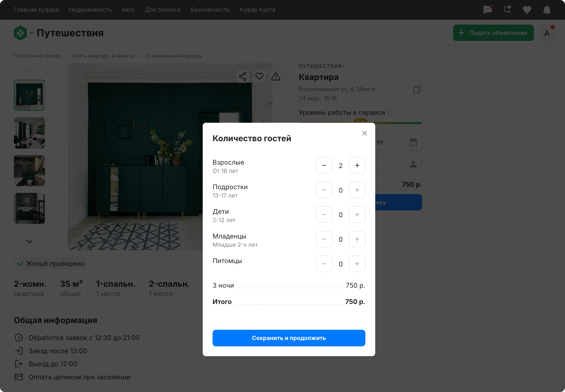Click Подать объявление button
This screenshot has width=565, height=392.
coord(493,33)
